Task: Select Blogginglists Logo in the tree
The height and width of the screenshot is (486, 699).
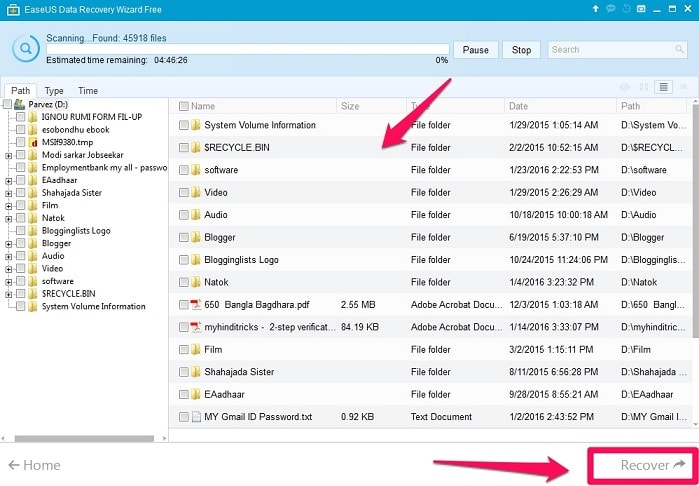Action: coord(76,231)
